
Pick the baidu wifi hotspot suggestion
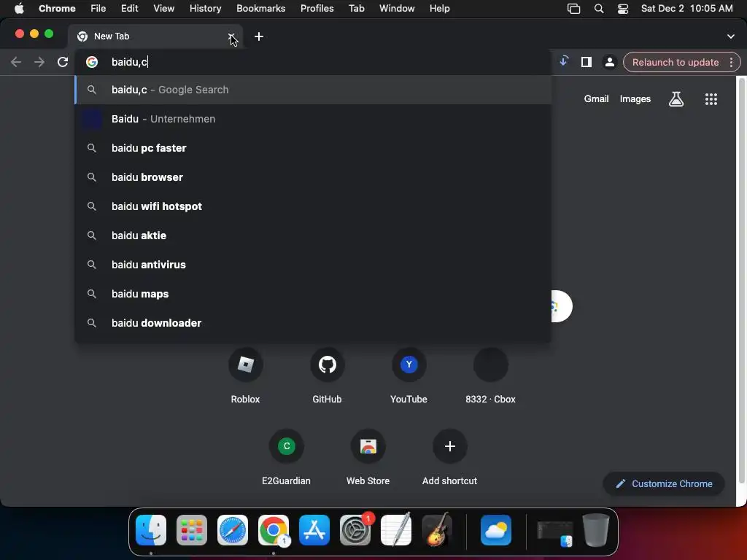[313, 206]
